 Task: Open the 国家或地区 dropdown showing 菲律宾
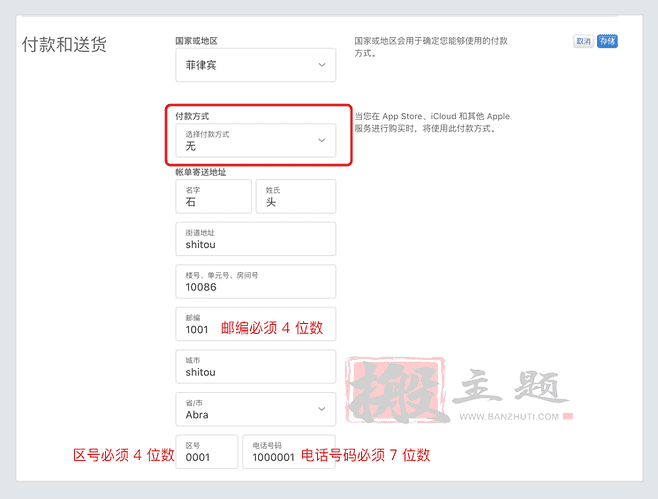tap(256, 65)
